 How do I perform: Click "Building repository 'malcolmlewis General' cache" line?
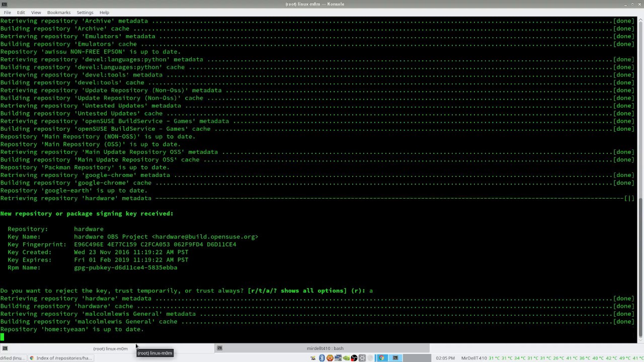317,322
